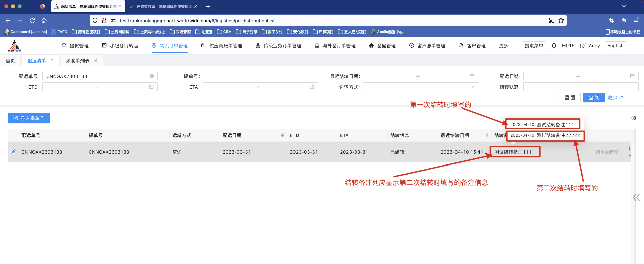
Task: Bookmark this page with the star icon
Action: click(x=561, y=21)
